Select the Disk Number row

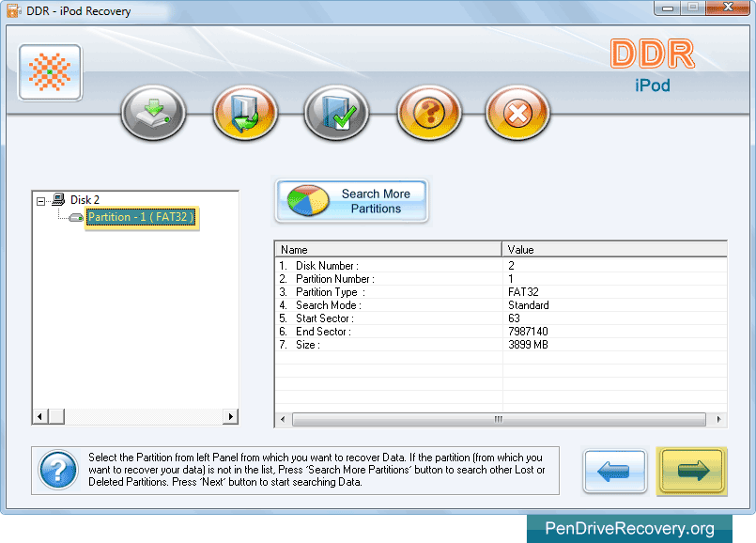coord(501,266)
